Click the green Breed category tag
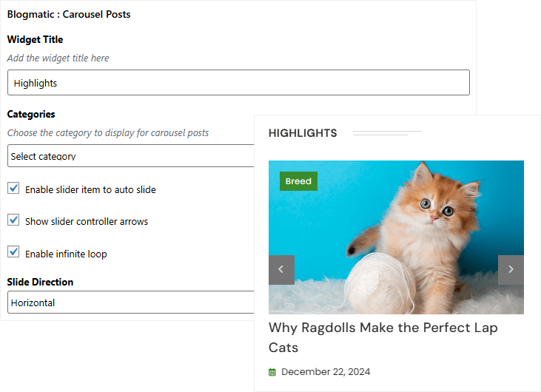The width and height of the screenshot is (541, 392). pos(298,181)
